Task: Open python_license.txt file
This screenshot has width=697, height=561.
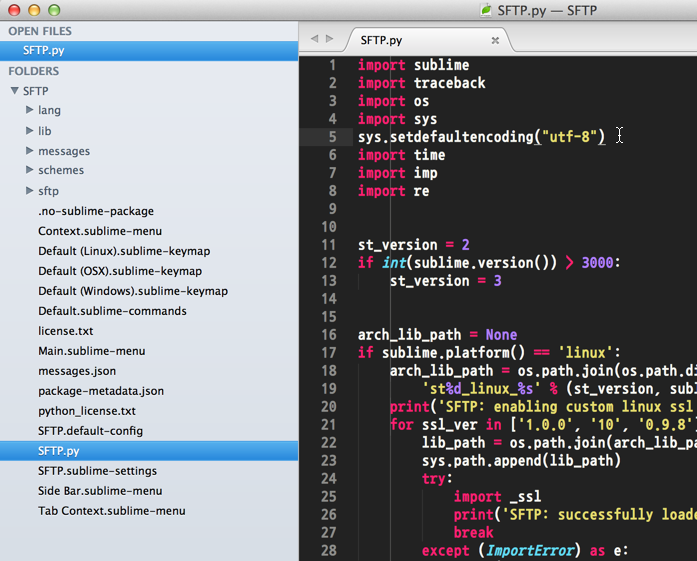Action: 87,411
